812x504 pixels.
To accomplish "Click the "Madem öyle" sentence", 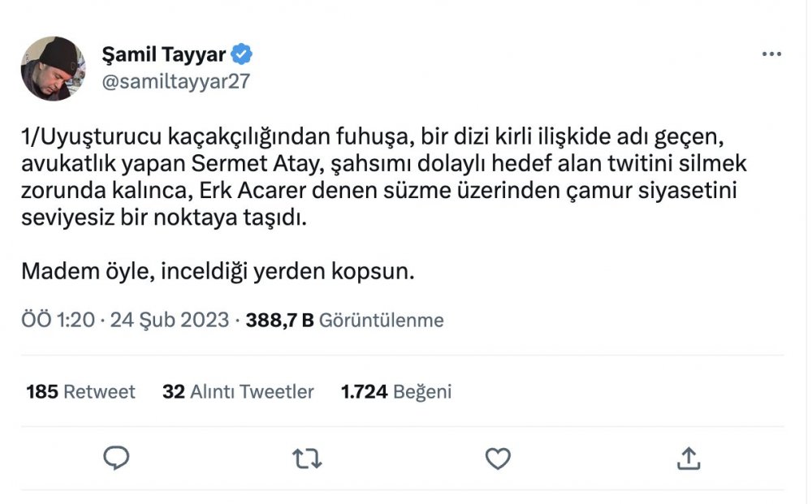I will [218, 270].
